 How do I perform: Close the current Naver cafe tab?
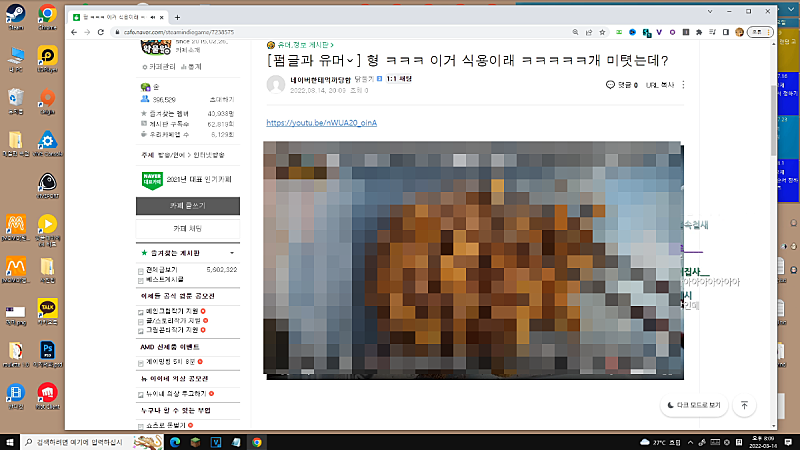click(x=162, y=17)
